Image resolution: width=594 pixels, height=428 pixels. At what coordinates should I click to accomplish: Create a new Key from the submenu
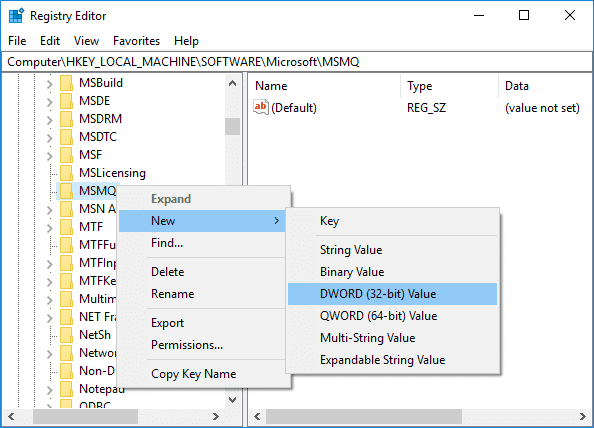coord(392,221)
